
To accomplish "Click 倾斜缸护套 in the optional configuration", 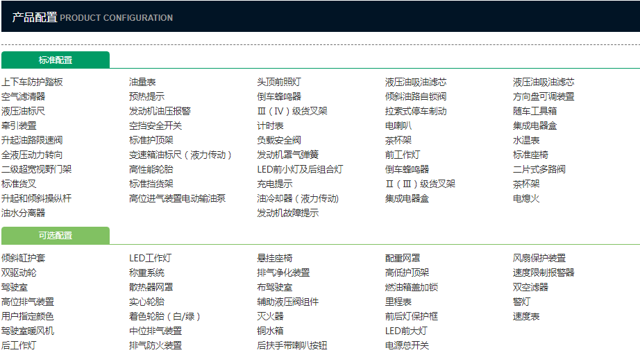I will [23, 258].
